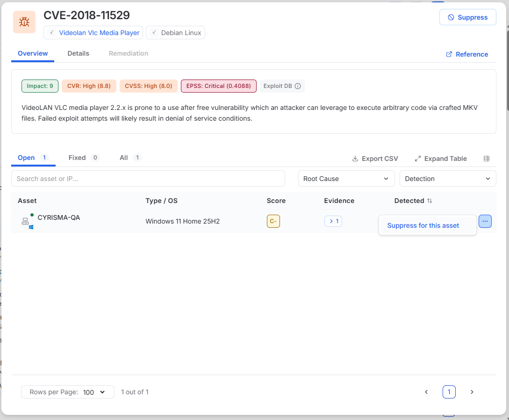The height and width of the screenshot is (420, 509).
Task: Show the All assets tab
Action: pos(130,158)
